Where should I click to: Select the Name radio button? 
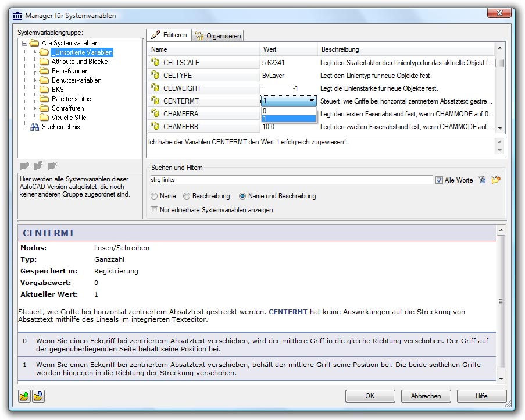pos(154,196)
